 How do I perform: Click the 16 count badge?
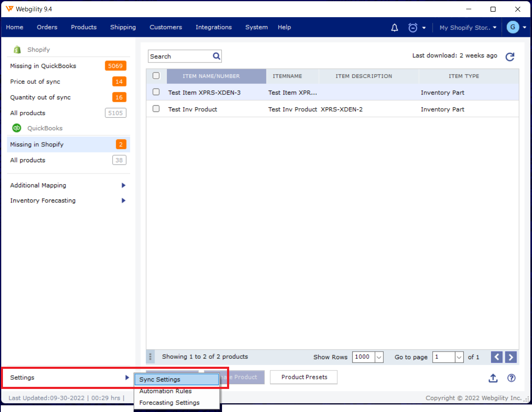pos(119,97)
